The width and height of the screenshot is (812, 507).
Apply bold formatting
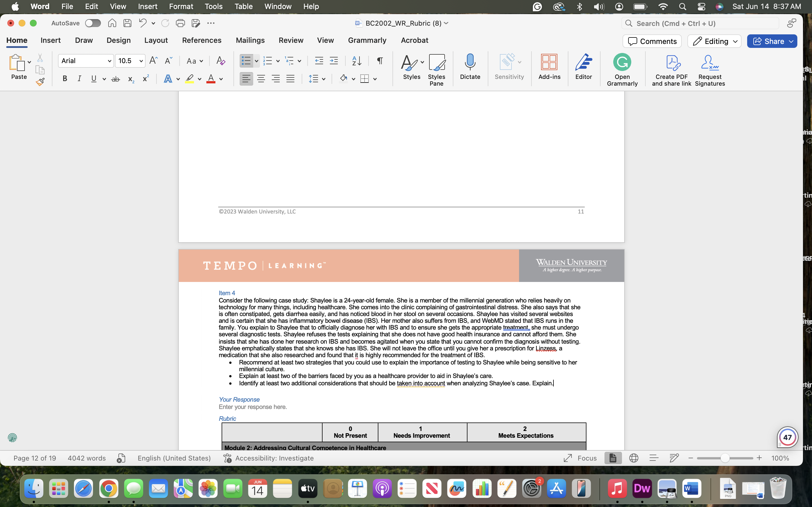(x=64, y=79)
